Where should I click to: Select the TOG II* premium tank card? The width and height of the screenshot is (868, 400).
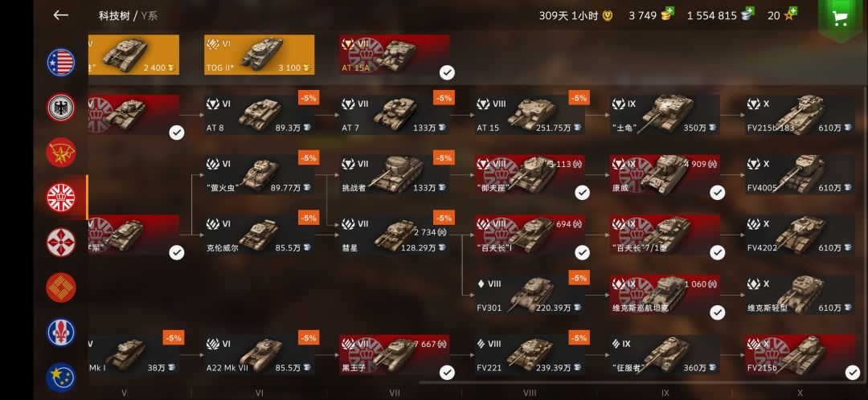coord(259,55)
